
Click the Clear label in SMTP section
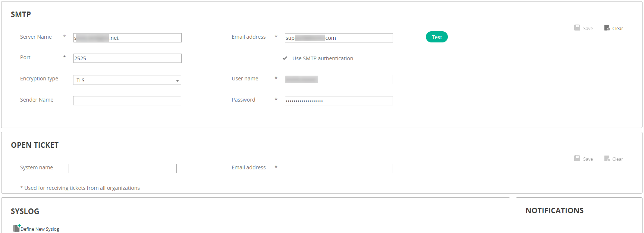coord(618,29)
